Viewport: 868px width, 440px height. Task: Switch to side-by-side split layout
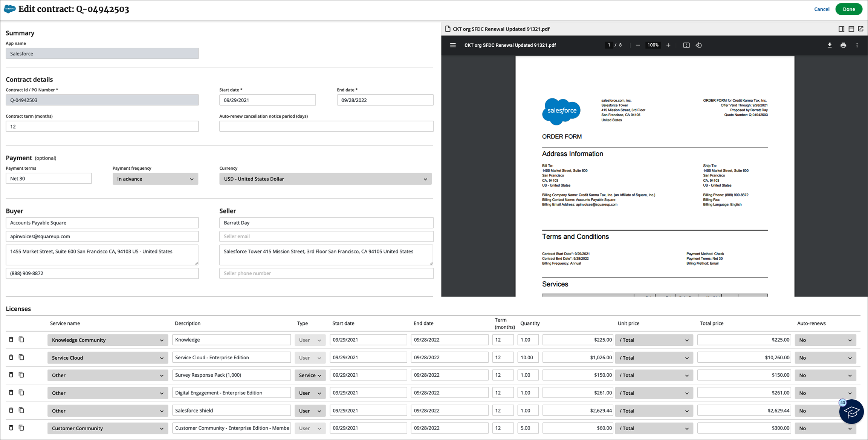coord(841,29)
